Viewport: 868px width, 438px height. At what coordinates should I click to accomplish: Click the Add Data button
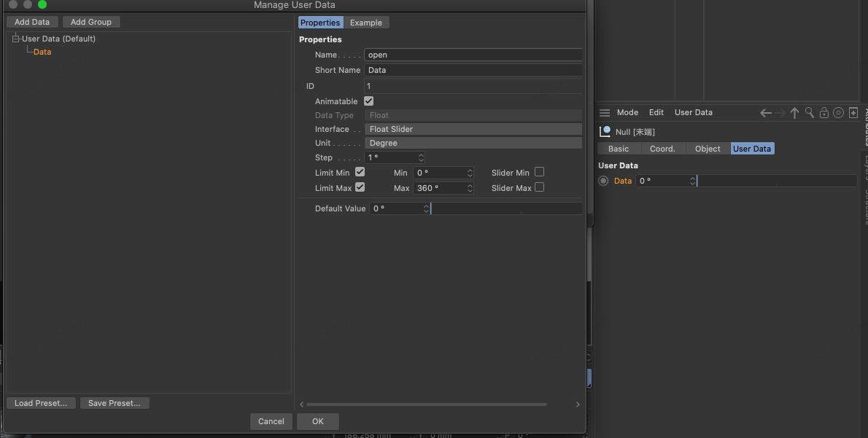pyautogui.click(x=32, y=22)
